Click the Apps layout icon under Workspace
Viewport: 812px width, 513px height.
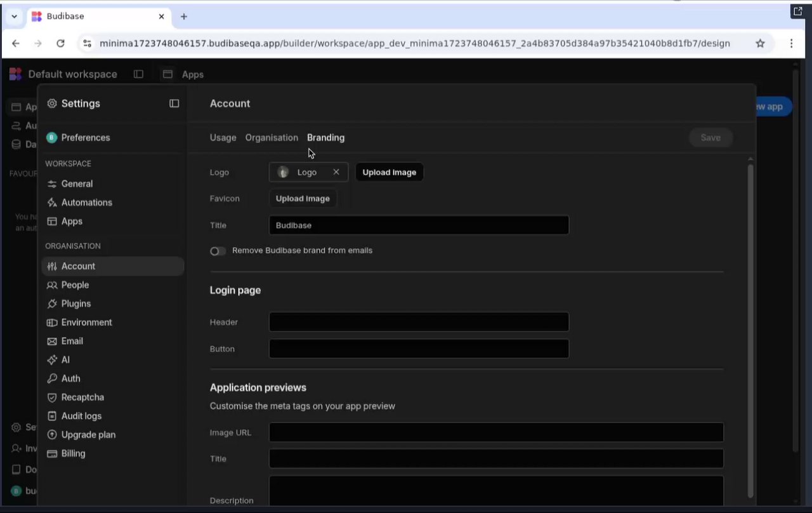pos(52,222)
